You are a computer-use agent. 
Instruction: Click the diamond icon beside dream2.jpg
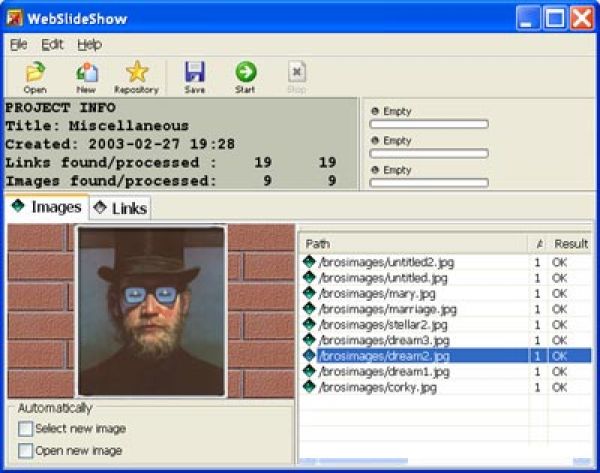(309, 356)
